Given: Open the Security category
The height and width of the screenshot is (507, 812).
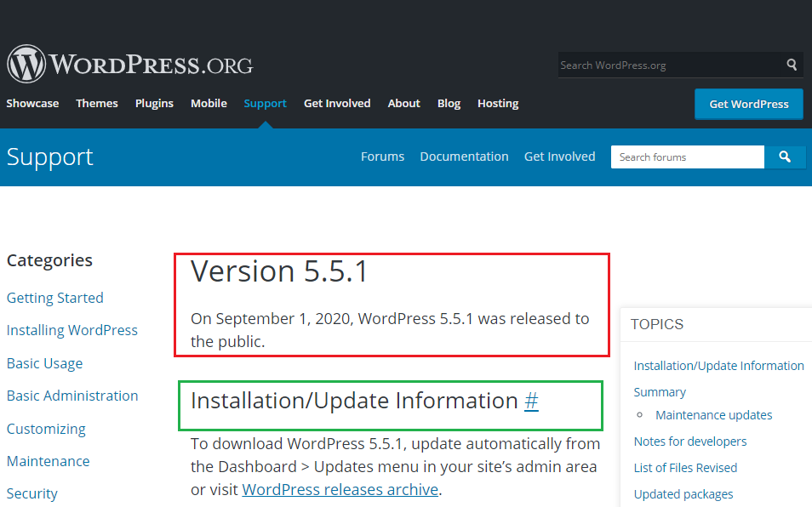Looking at the screenshot, I should tap(32, 493).
